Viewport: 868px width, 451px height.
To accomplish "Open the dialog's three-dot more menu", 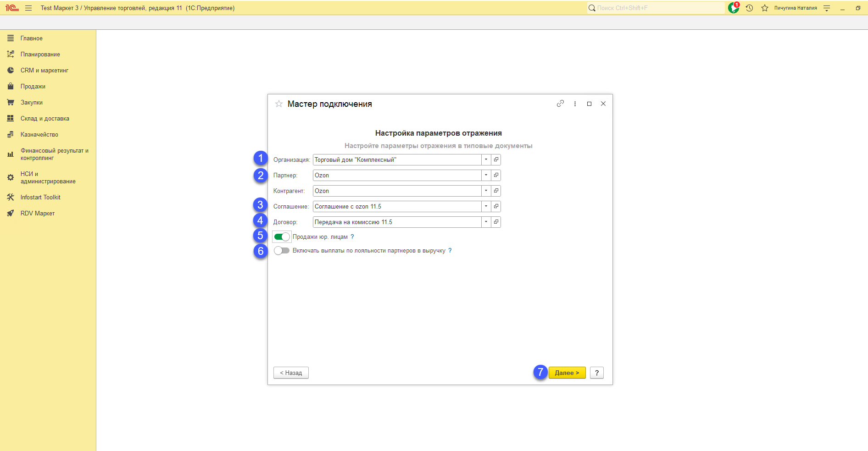I will tap(575, 104).
